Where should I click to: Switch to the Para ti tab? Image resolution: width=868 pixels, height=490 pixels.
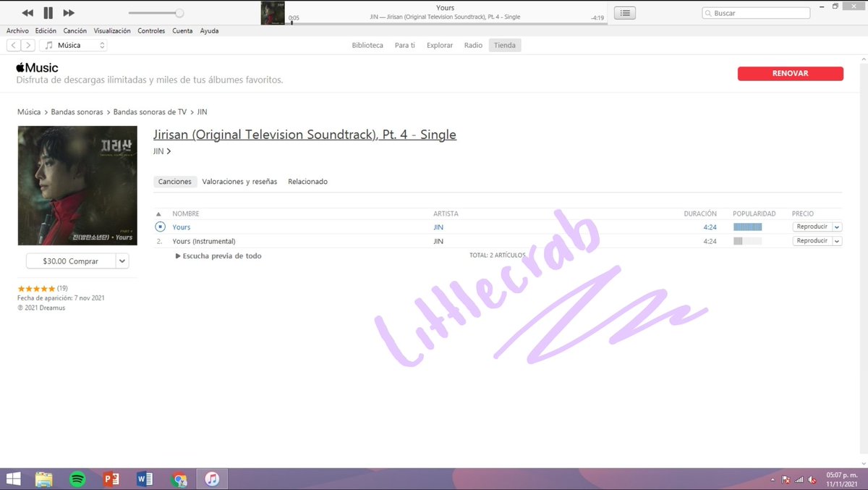tap(405, 45)
